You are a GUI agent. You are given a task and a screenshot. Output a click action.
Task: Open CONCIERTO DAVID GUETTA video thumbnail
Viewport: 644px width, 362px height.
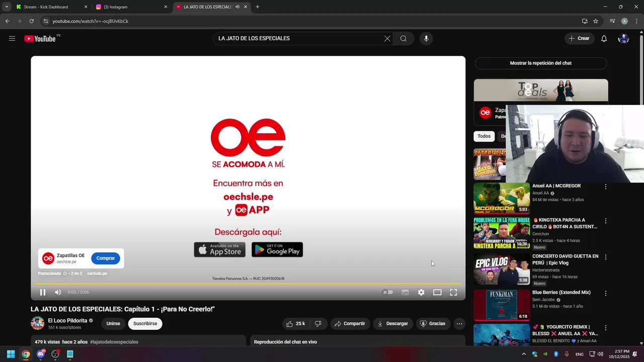502,270
